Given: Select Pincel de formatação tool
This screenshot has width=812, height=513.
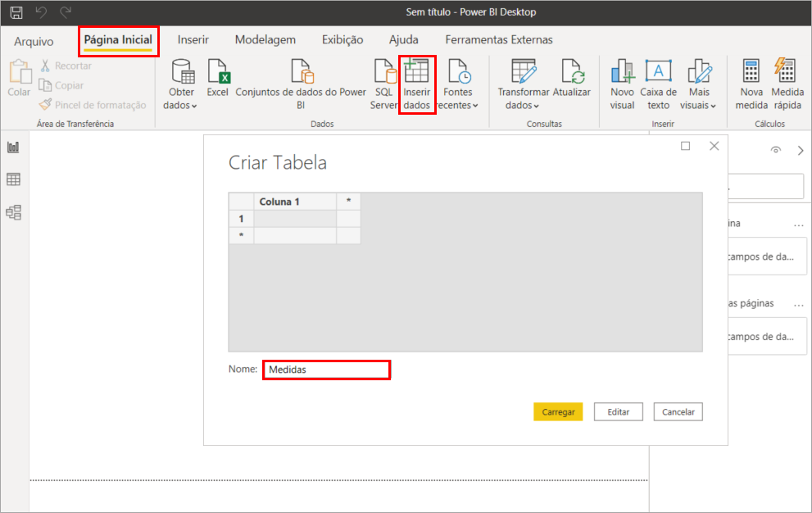Looking at the screenshot, I should point(93,105).
